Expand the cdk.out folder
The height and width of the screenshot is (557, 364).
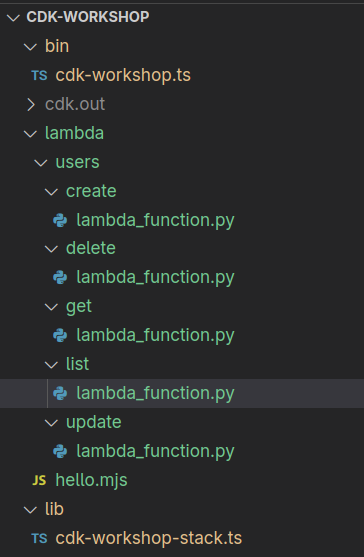31,104
